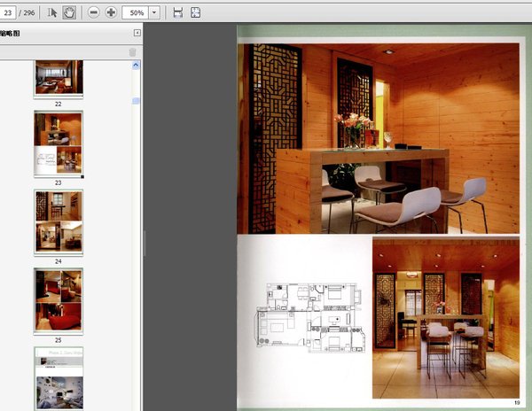The width and height of the screenshot is (532, 411).
Task: Collapse the thumbnails panel arrow button
Action: [x=137, y=33]
